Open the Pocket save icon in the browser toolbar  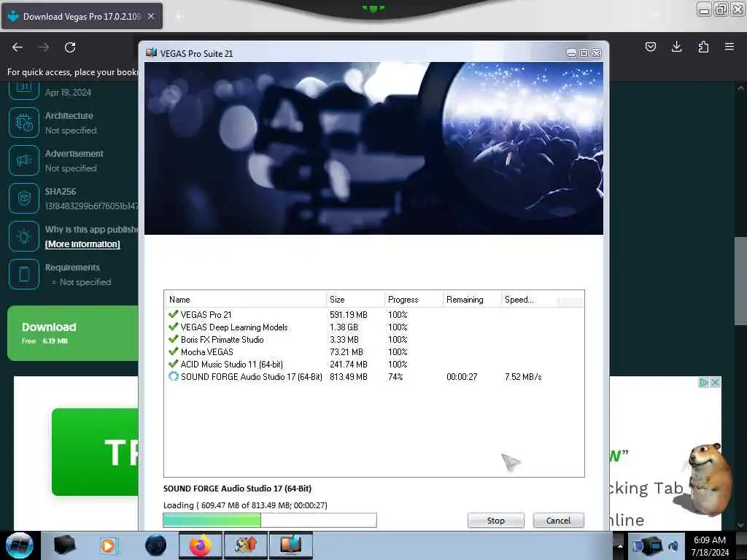click(x=650, y=47)
